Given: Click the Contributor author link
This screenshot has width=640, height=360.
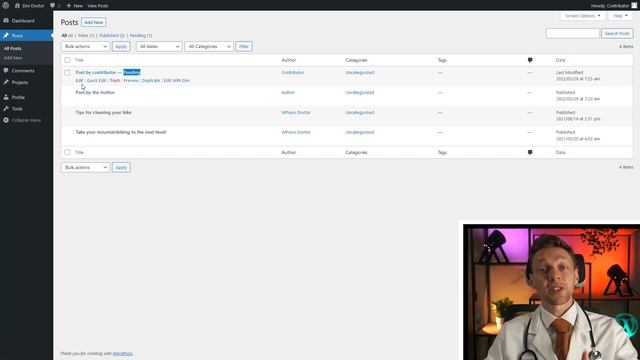Looking at the screenshot, I should tap(293, 72).
